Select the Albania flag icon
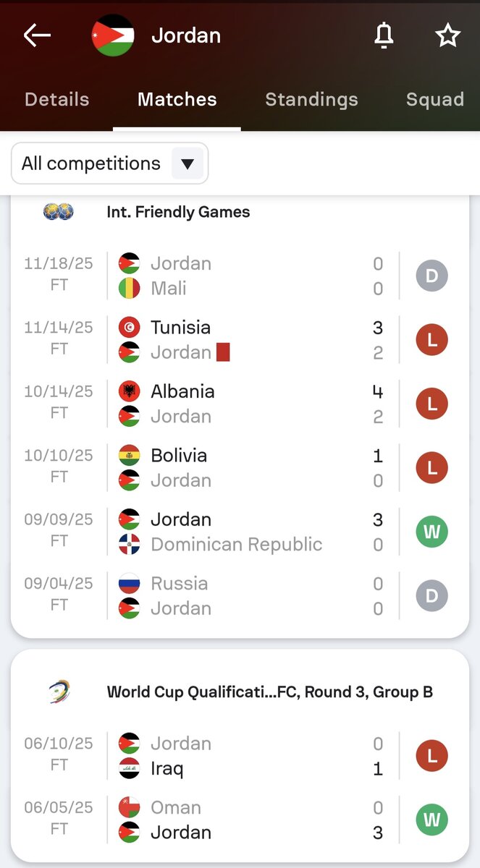 coord(129,391)
